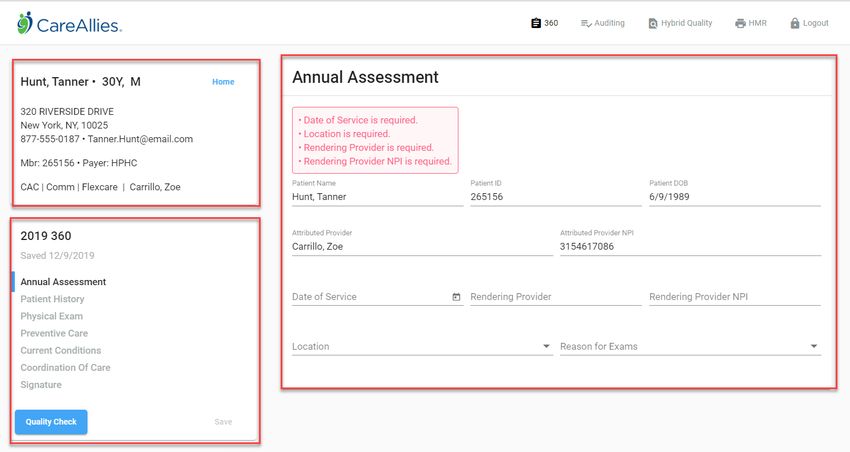The image size is (850, 452).
Task: Focus the Rendering Provider NPI field
Action: point(735,296)
